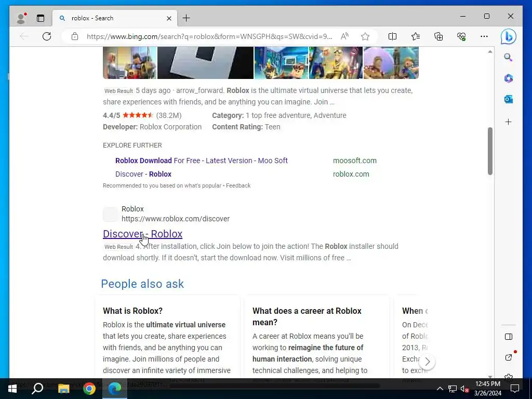Show hidden tray icons chevron
The image size is (532, 399).
coord(440,389)
